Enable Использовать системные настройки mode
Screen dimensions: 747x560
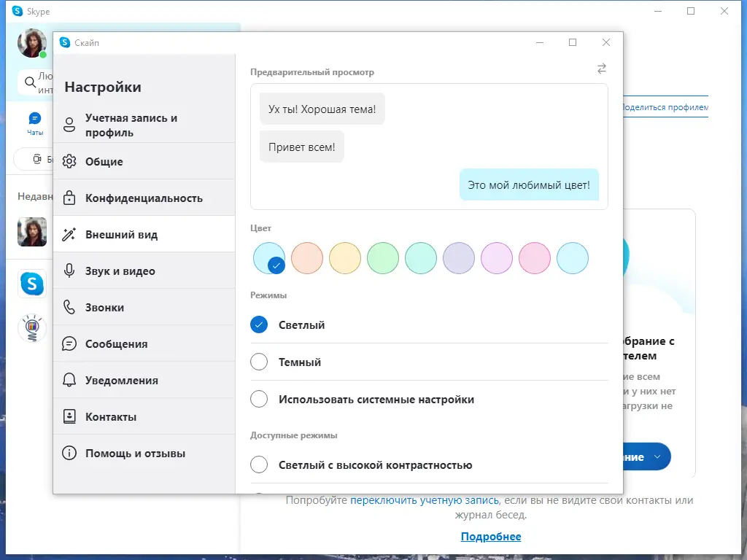tap(259, 399)
